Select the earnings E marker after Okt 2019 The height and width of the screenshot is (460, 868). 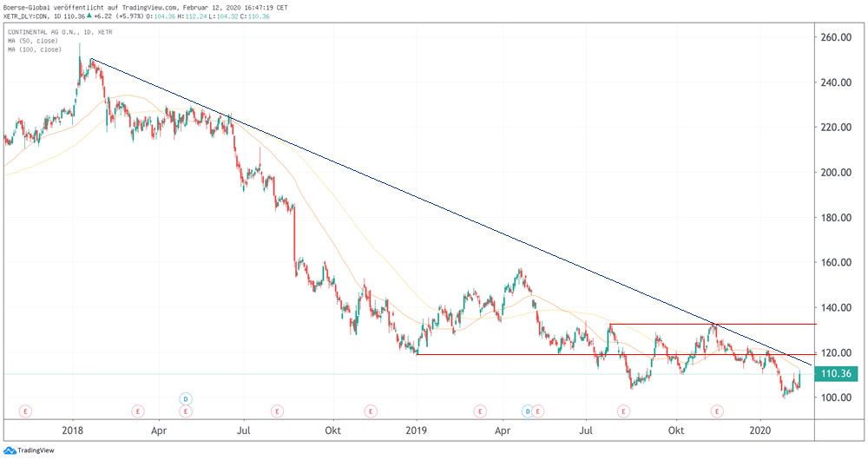(718, 411)
